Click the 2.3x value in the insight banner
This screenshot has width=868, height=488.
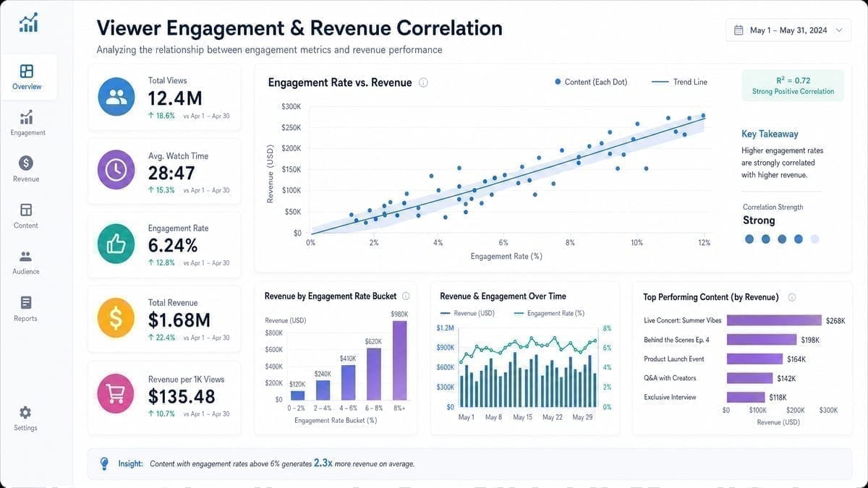(323, 463)
